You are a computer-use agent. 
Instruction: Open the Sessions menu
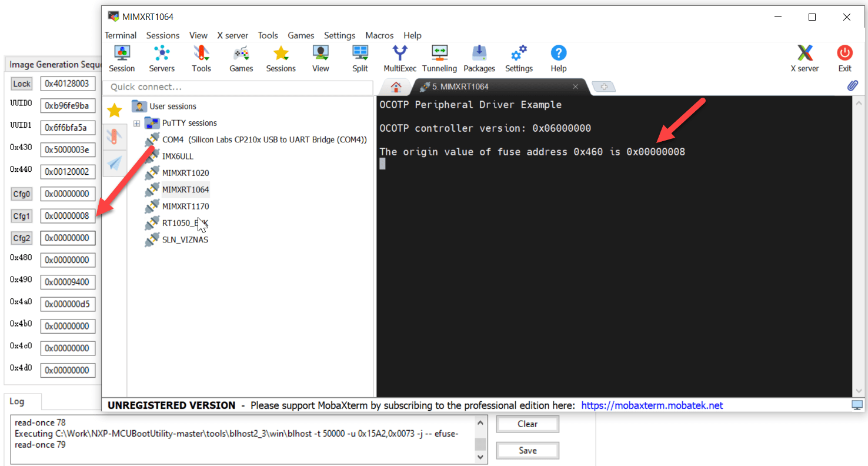click(163, 35)
